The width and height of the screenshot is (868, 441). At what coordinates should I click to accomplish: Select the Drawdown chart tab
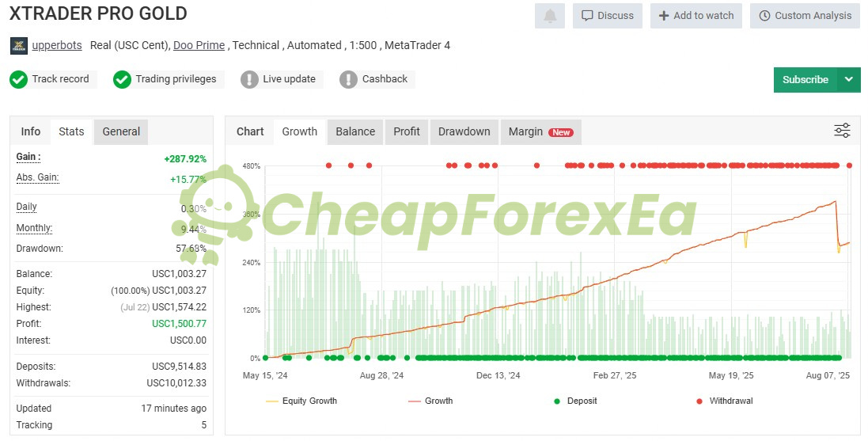464,132
